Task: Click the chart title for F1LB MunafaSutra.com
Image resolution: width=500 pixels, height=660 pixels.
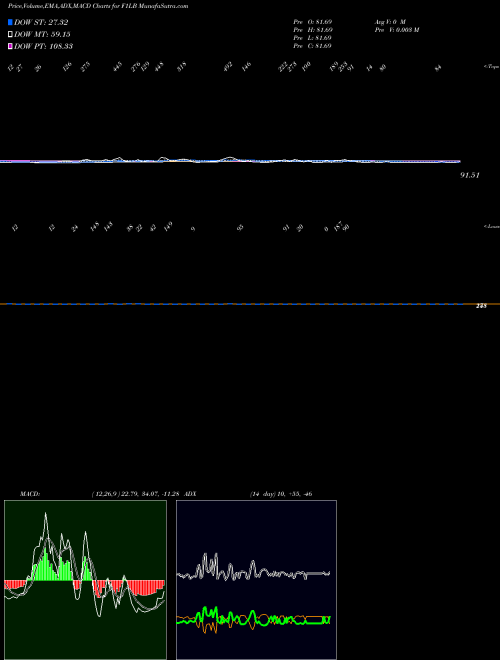Action: (x=98, y=6)
